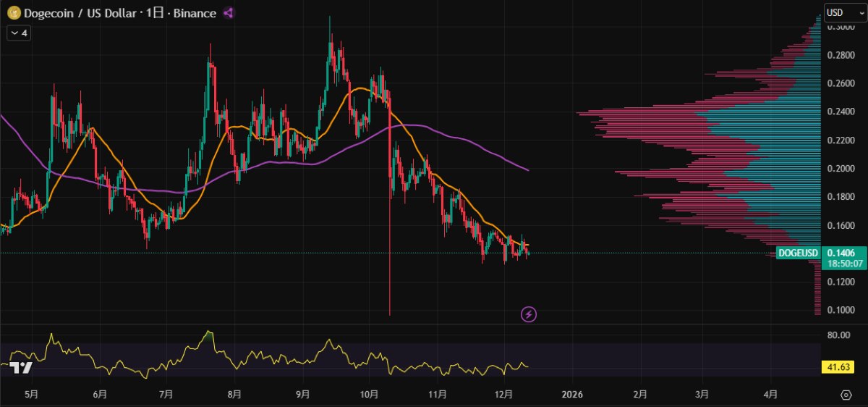Screen dimensions: 868x407
Task: Click the yellow 41.63 RSI value label
Action: coord(838,368)
